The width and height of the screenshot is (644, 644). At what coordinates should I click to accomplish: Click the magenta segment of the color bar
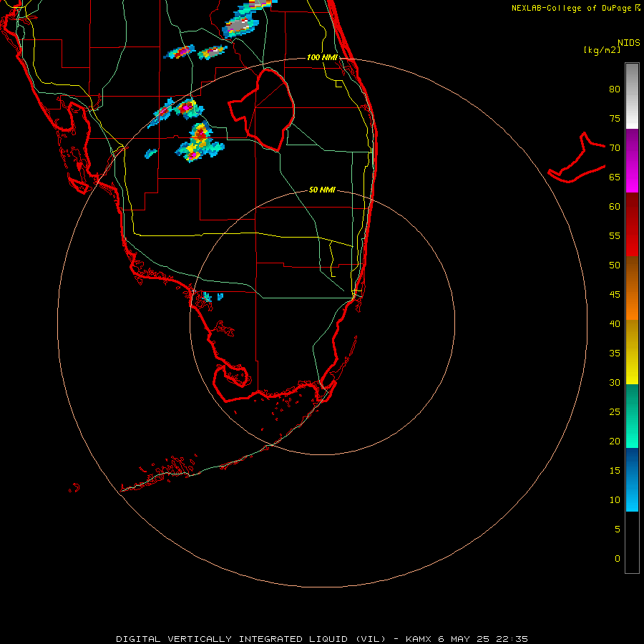coord(632,176)
